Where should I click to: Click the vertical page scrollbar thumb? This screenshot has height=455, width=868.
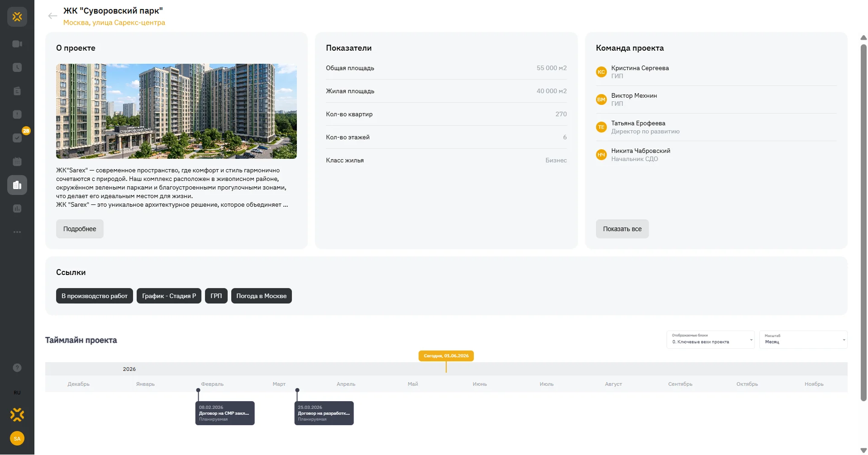863,222
